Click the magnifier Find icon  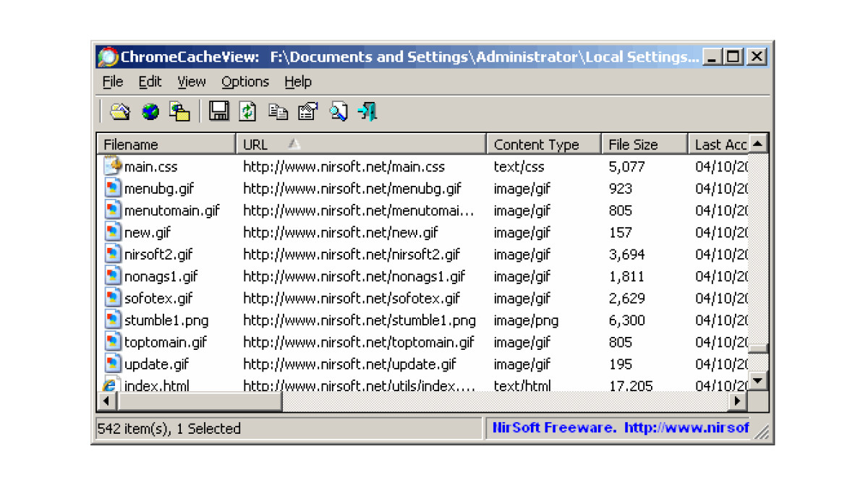(x=338, y=111)
